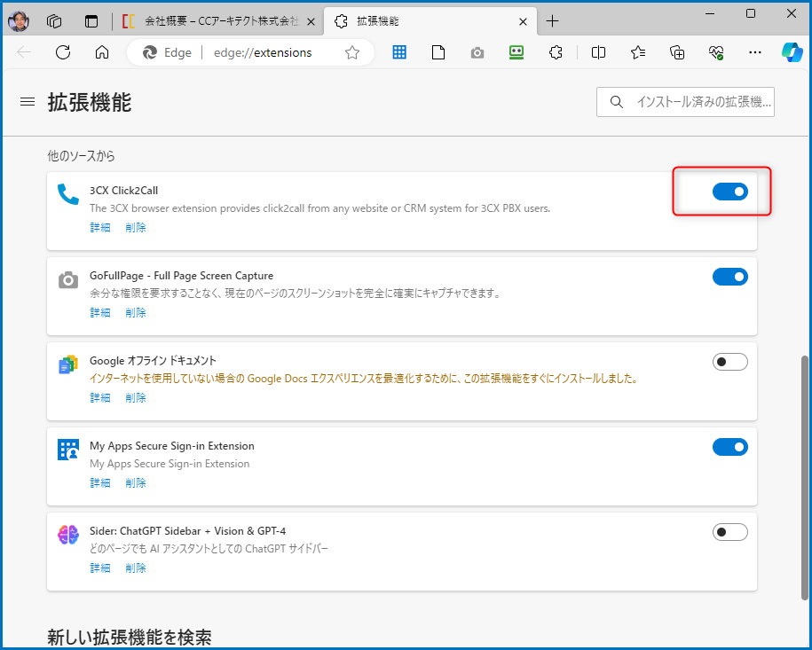Open the Workspaces icon
812x650 pixels.
click(x=54, y=21)
